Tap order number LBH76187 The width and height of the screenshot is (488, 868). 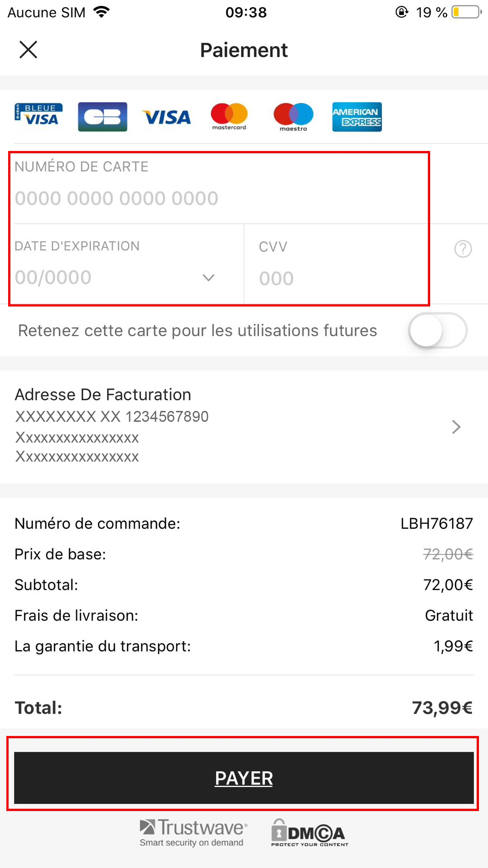[x=436, y=524]
